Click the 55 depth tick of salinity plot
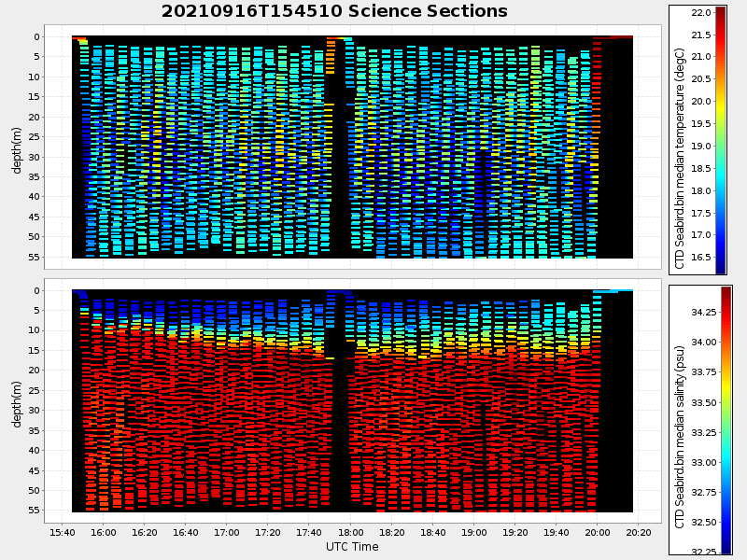The height and width of the screenshot is (560, 747). [35, 510]
